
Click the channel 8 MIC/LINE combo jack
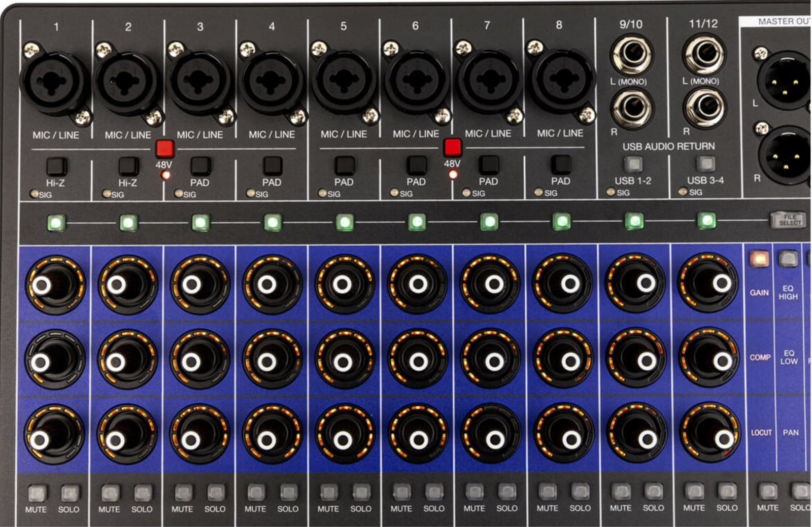coord(561,80)
